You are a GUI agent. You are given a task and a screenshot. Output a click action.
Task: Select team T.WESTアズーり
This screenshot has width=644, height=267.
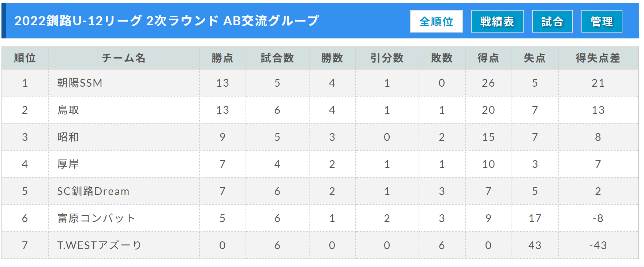99,245
